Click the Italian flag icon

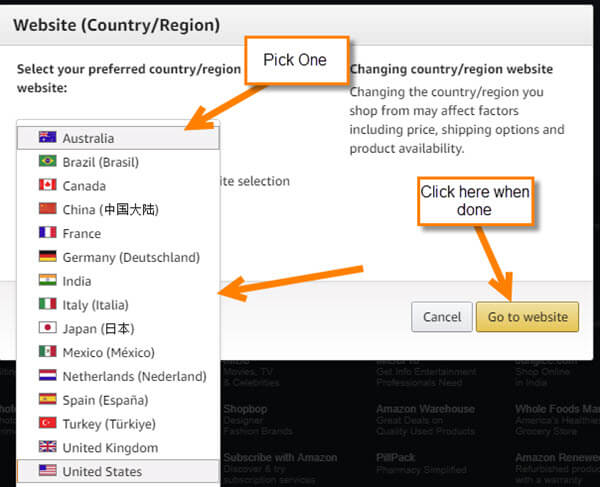(x=47, y=303)
